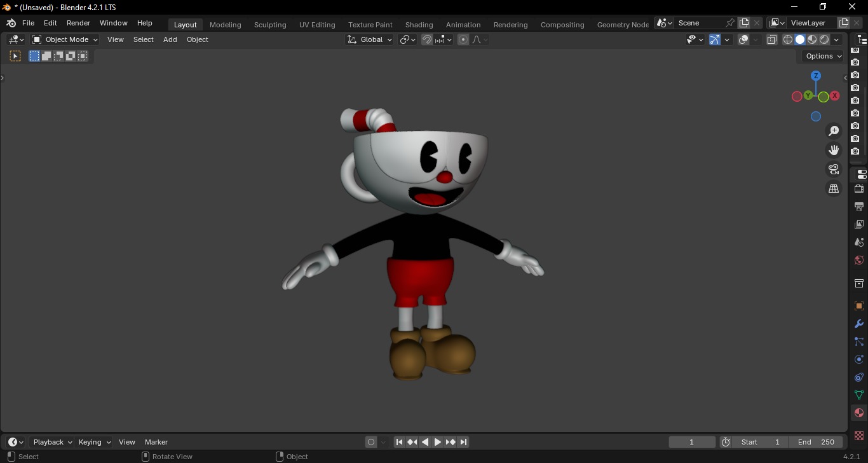Open the Render menu

78,23
